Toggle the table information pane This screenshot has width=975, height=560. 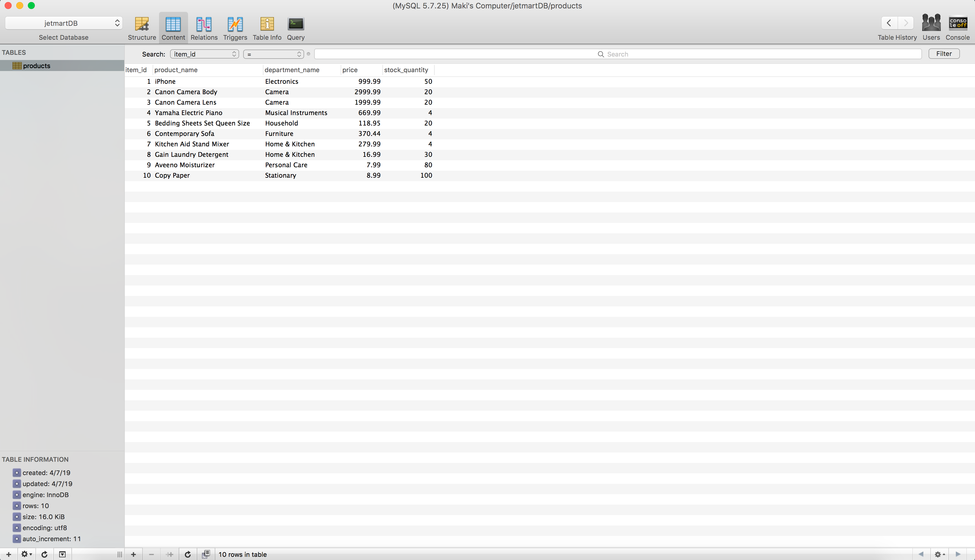pyautogui.click(x=62, y=554)
